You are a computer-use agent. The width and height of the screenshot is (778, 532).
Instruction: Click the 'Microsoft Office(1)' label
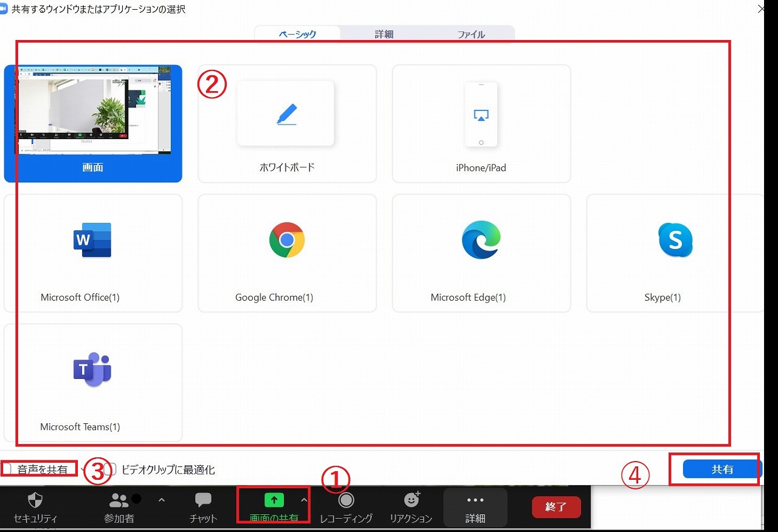[80, 298]
